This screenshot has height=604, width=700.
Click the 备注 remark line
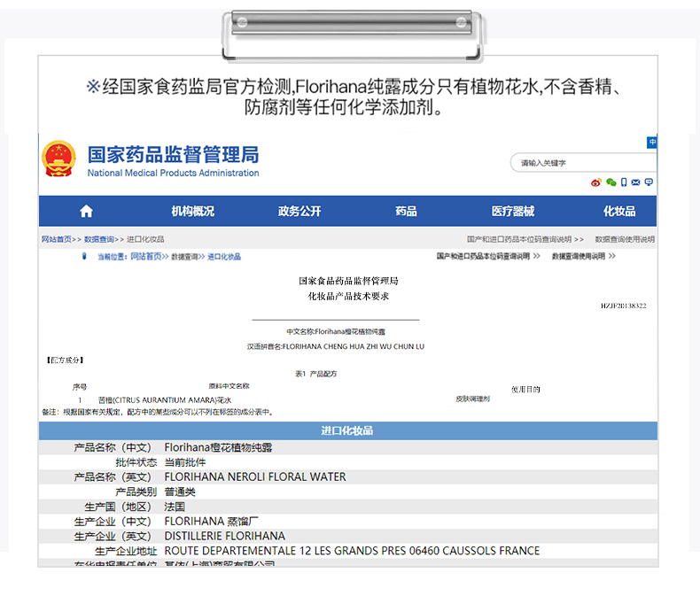point(158,412)
